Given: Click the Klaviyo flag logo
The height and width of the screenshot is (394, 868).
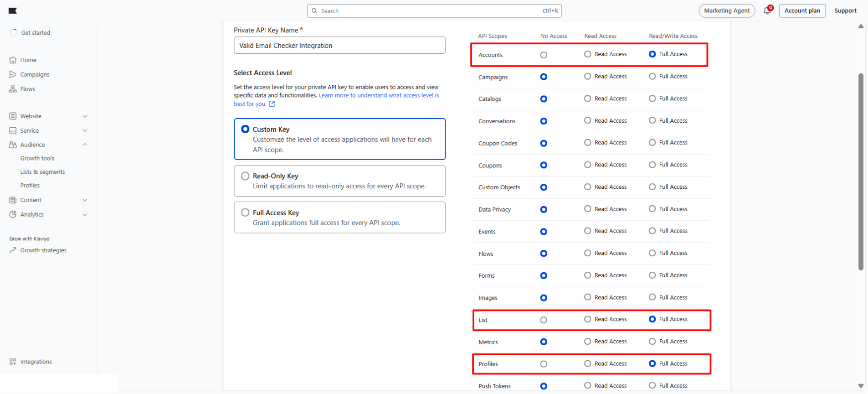Looking at the screenshot, I should (x=13, y=10).
